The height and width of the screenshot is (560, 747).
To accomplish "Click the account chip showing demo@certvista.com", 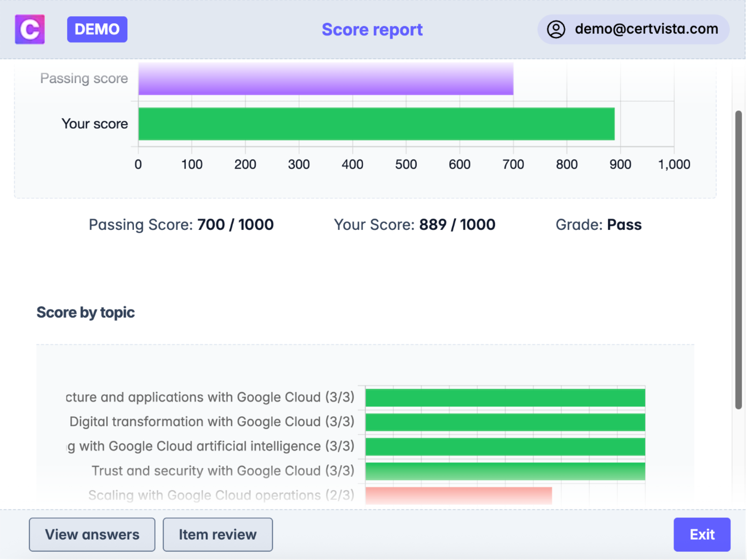I will click(633, 29).
